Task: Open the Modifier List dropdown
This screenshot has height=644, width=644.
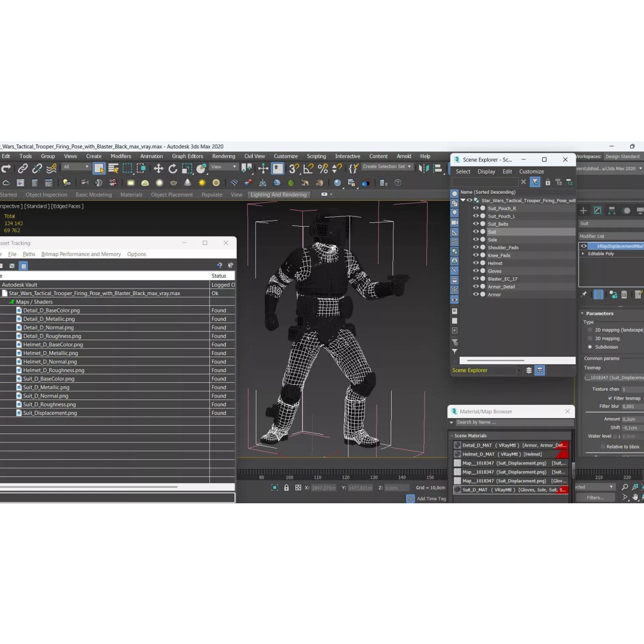Action: pos(611,236)
